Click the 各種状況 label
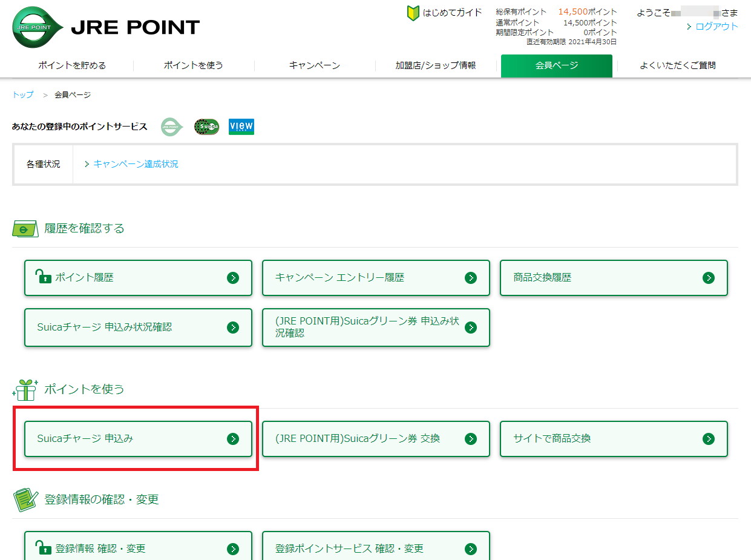 [x=44, y=164]
